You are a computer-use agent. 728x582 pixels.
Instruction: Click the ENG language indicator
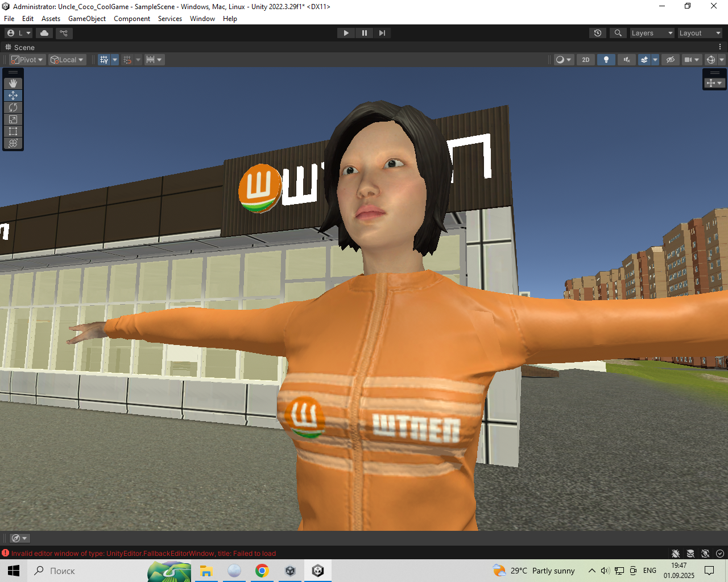(x=650, y=571)
